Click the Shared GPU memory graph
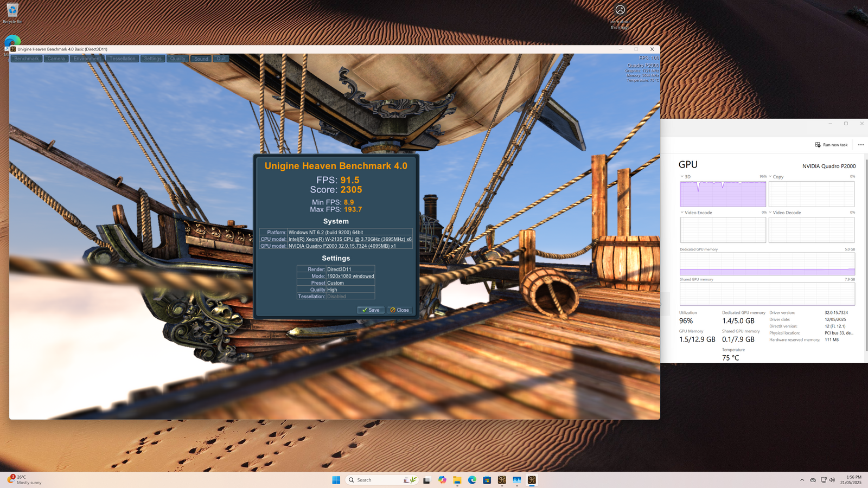Viewport: 868px width, 488px height. (767, 294)
